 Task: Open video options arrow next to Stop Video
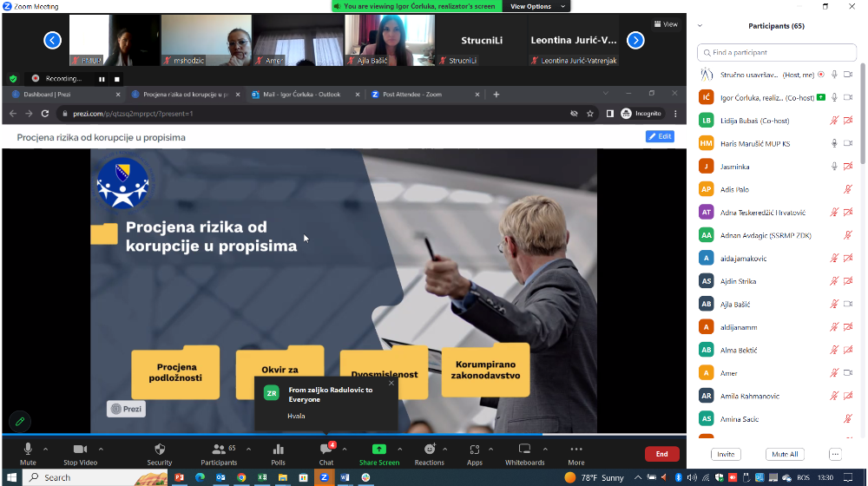pos(101,449)
